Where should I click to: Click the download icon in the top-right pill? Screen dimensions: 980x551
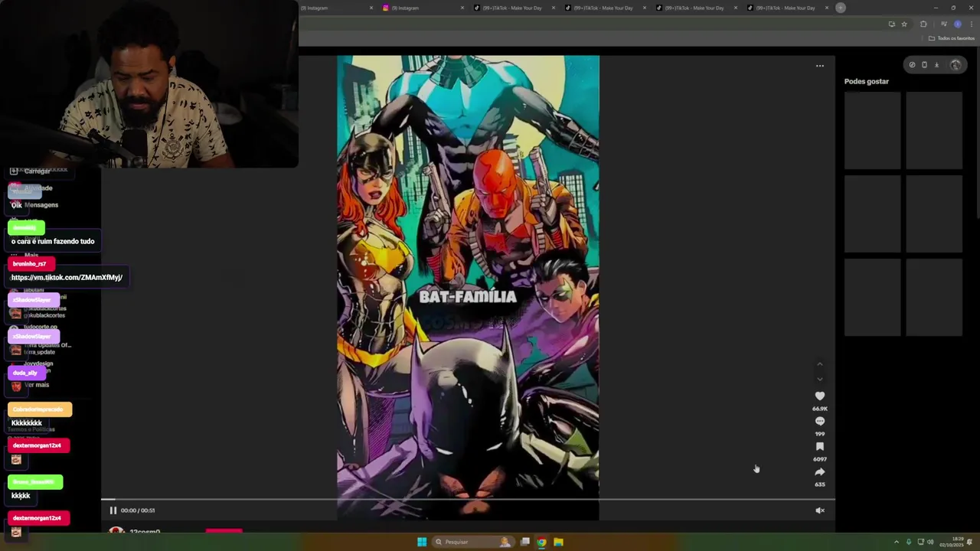(936, 65)
